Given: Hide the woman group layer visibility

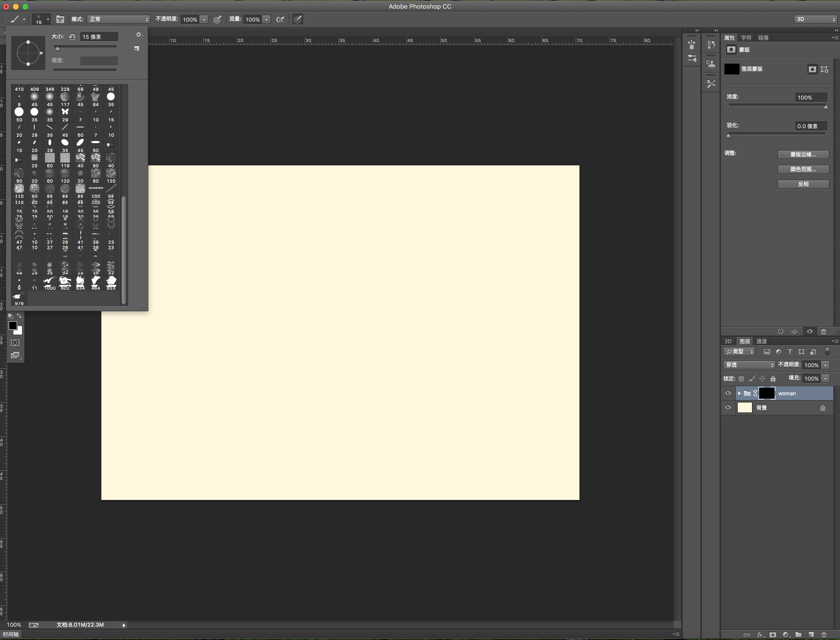Looking at the screenshot, I should click(x=728, y=393).
